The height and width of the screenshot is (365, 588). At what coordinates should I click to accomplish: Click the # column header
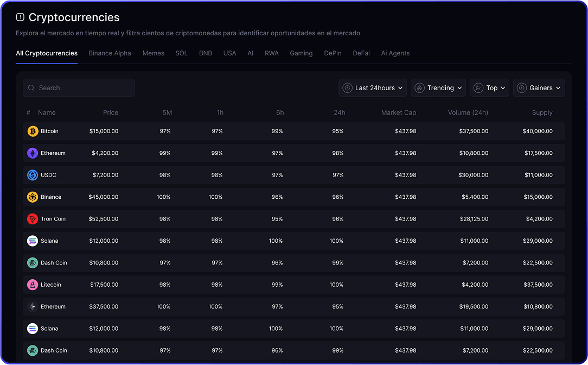pos(29,112)
